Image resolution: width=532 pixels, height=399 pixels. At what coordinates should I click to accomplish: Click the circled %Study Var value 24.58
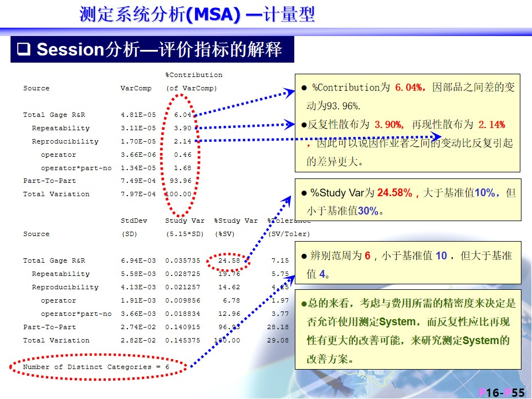[x=229, y=261]
